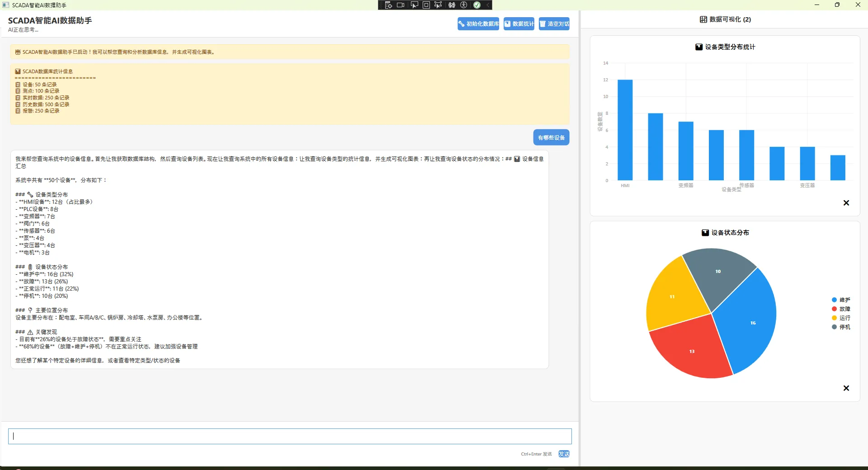Image resolution: width=868 pixels, height=470 pixels.
Task: Enable Track Focused Element tool
Action: [438, 5]
